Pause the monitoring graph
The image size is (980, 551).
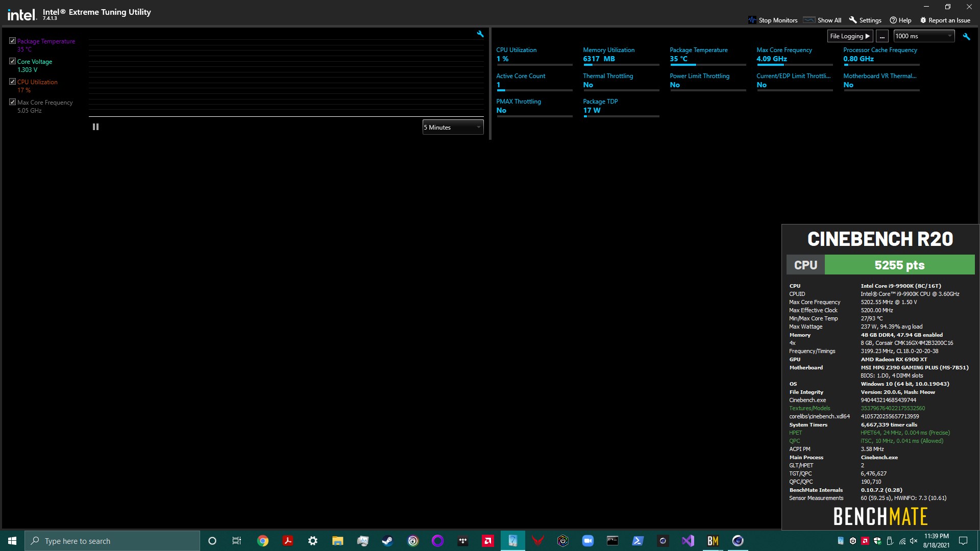(95, 127)
